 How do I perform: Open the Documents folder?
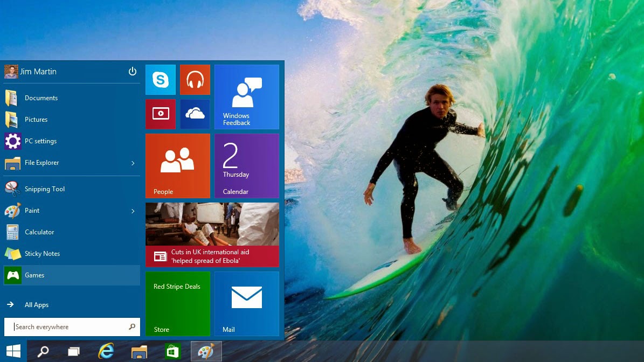72,98
